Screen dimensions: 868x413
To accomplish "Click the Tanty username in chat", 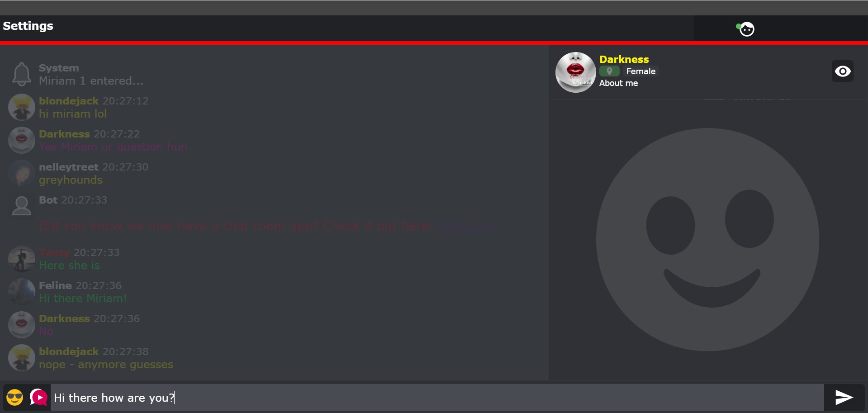I will tap(54, 252).
